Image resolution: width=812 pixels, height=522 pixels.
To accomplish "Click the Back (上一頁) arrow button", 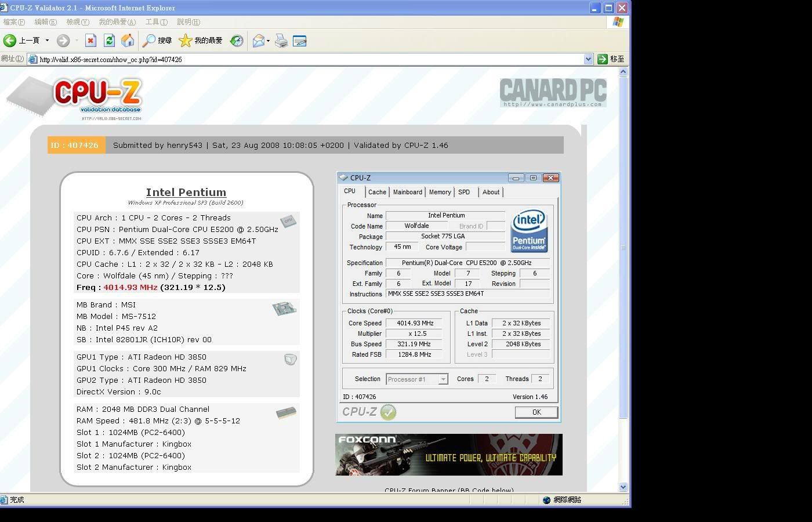I will (21, 41).
